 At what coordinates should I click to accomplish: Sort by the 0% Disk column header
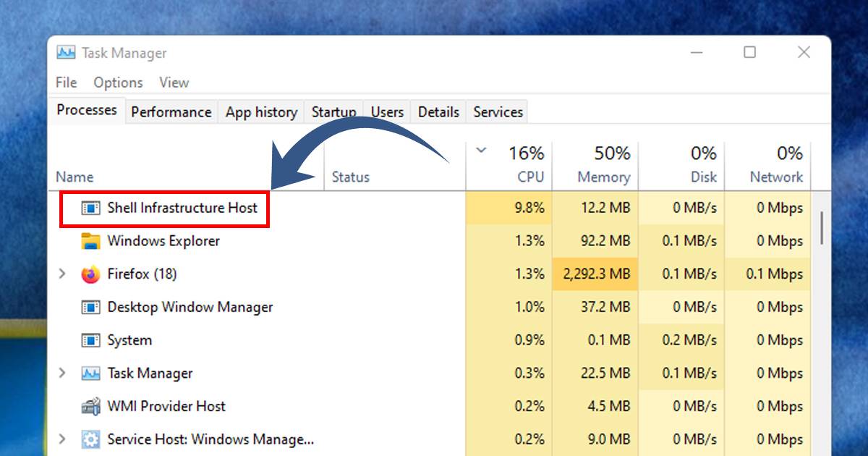(681, 165)
